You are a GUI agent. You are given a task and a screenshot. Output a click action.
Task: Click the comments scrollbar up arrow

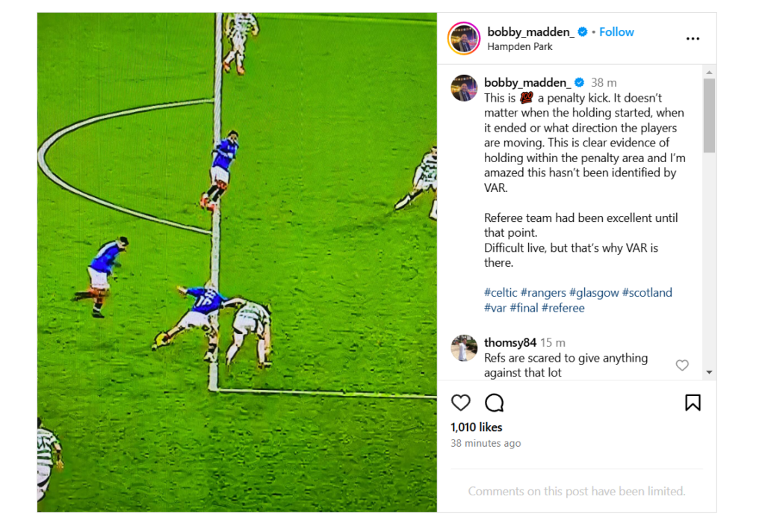(x=709, y=72)
